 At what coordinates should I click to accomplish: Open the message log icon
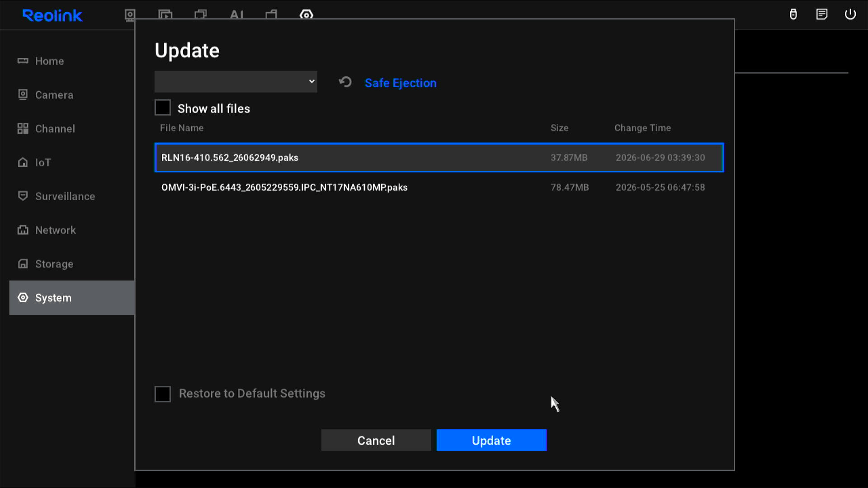point(822,14)
